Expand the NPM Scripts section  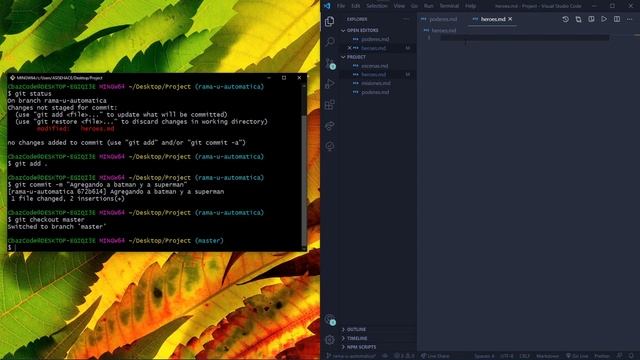378,347
